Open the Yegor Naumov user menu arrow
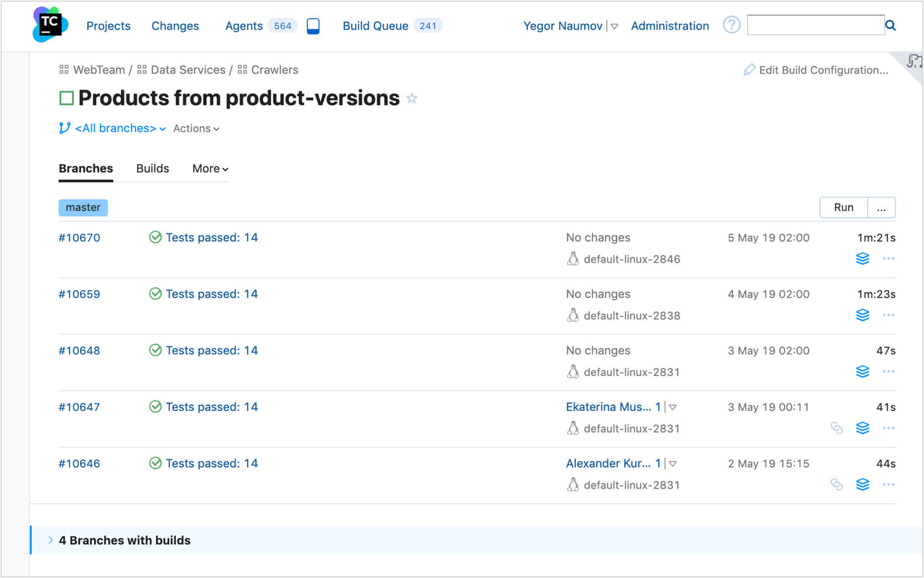 click(x=614, y=26)
